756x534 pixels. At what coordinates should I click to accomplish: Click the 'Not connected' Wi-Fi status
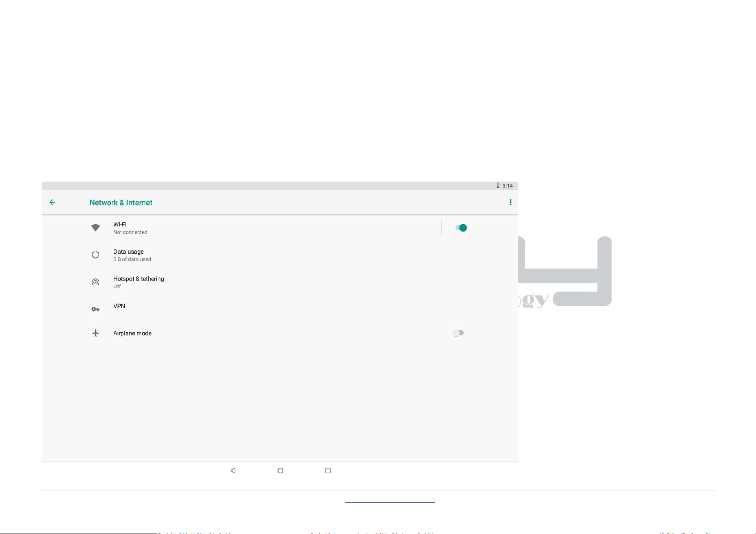pos(131,232)
